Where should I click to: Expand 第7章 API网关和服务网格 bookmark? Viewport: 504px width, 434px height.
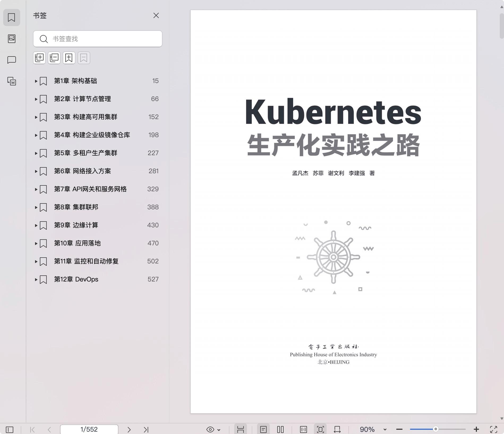click(x=36, y=189)
